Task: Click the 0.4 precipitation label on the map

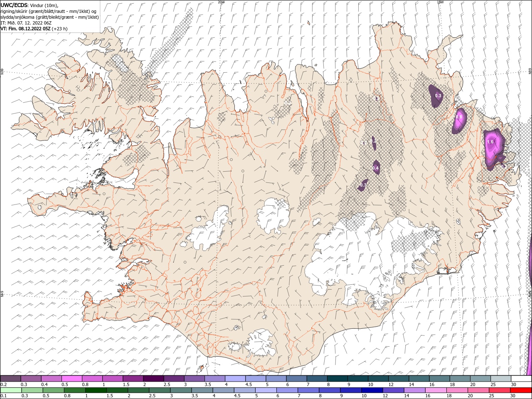Action: click(x=375, y=168)
